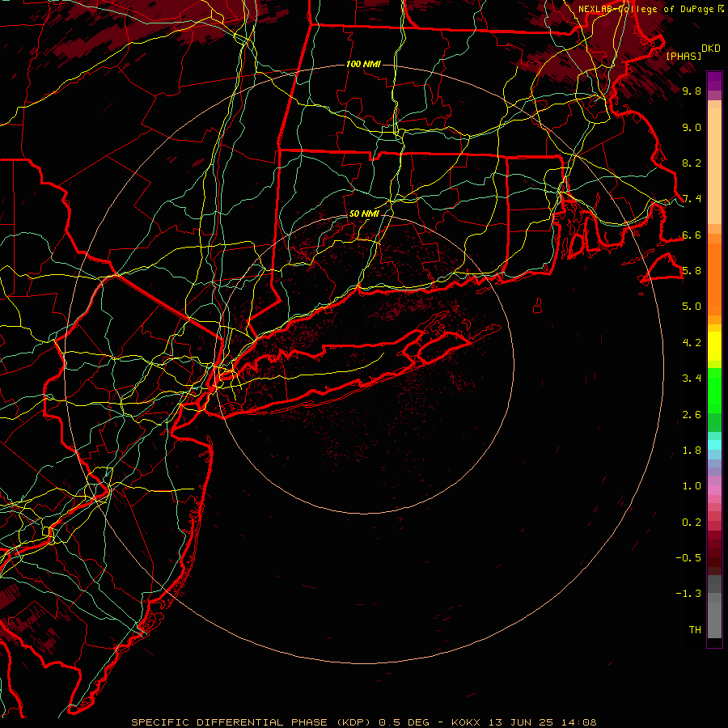Pick the cyan band of the color scale

coord(714,445)
